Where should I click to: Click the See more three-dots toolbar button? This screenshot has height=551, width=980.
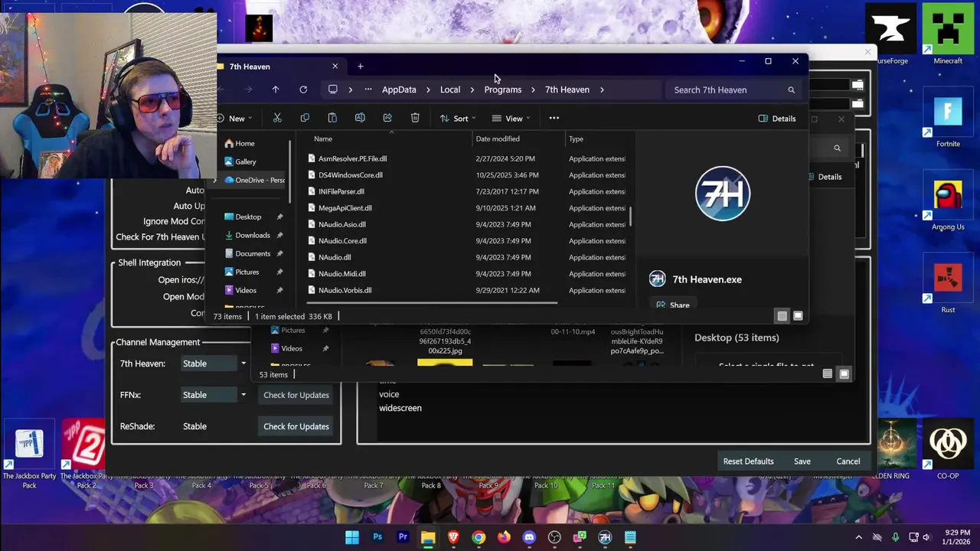[554, 118]
